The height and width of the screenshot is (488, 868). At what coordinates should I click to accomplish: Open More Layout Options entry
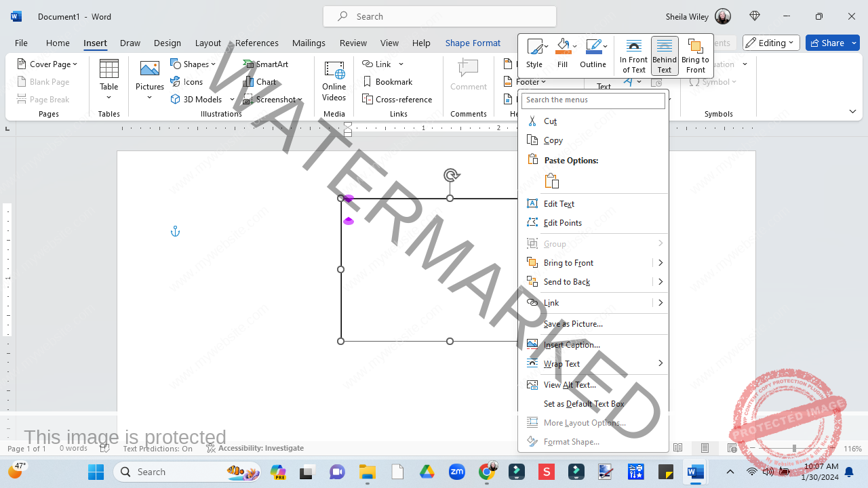coord(593,423)
